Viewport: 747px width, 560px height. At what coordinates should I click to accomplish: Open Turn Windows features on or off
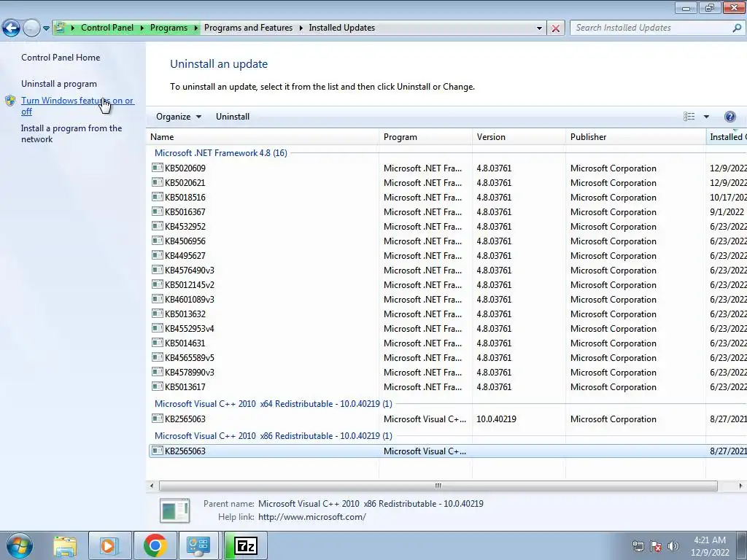point(77,106)
